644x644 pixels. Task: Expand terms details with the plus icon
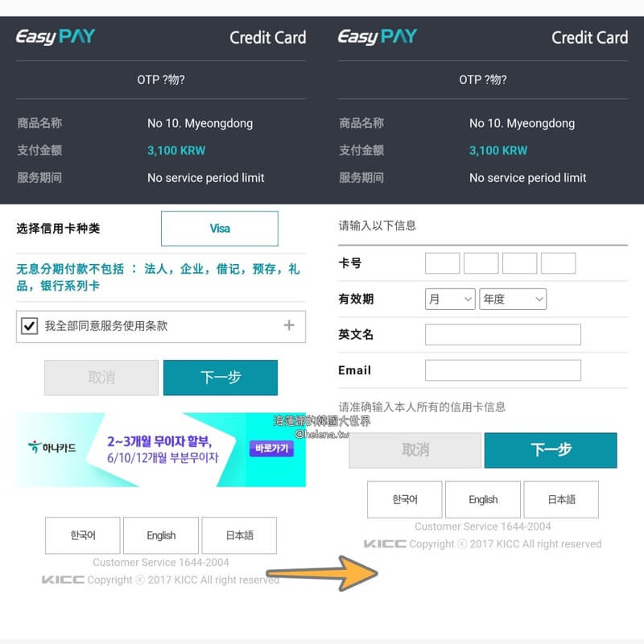(x=289, y=325)
